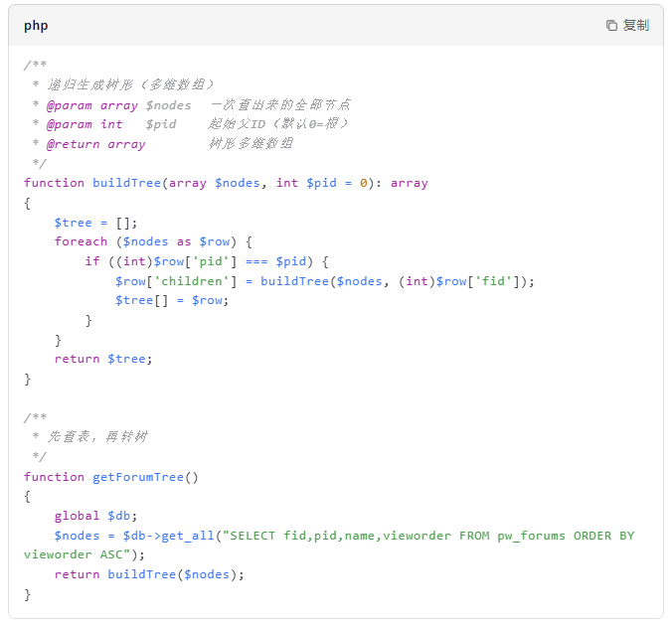
Task: Click the get_all method call
Action: [x=187, y=536]
